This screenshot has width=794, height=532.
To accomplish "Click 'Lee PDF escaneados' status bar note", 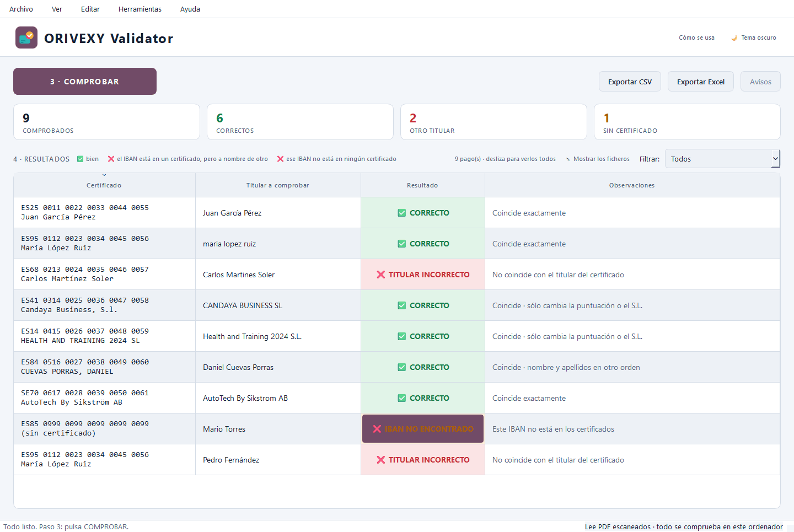I will click(684, 526).
